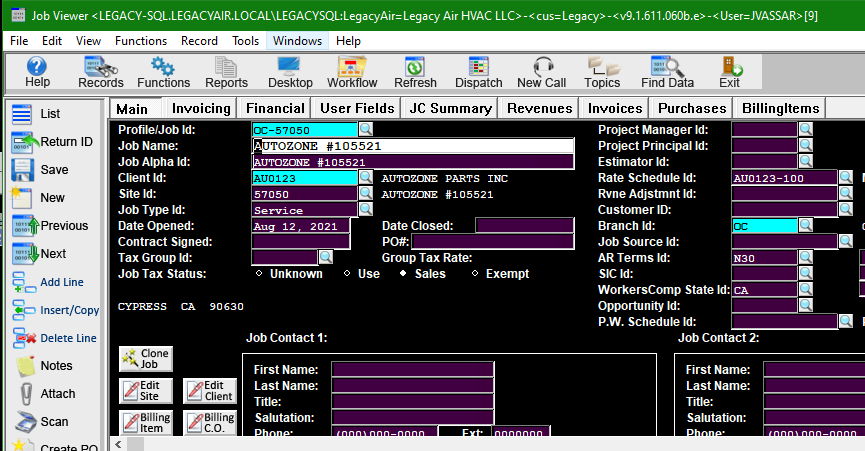865x451 pixels.
Task: Click the Billing Item button
Action: (146, 423)
